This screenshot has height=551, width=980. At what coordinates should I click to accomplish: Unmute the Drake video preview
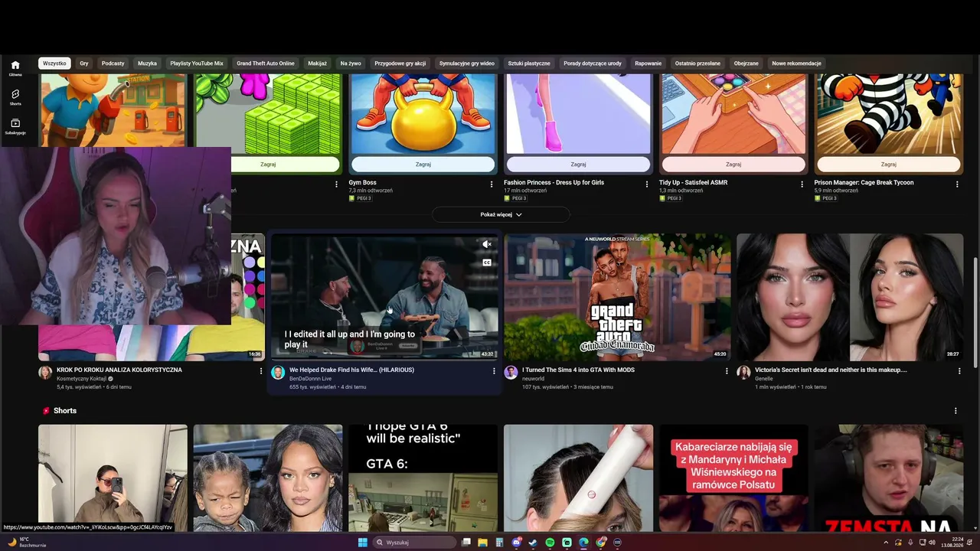point(486,244)
